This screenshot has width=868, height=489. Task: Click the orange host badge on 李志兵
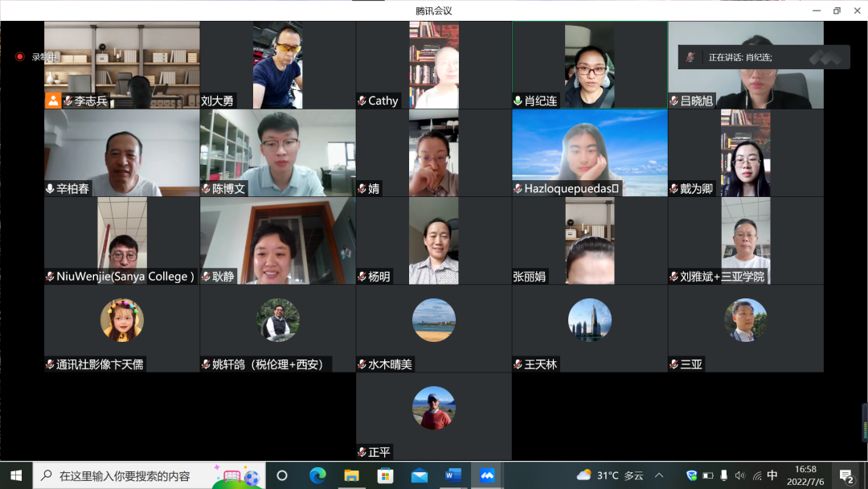[x=52, y=101]
